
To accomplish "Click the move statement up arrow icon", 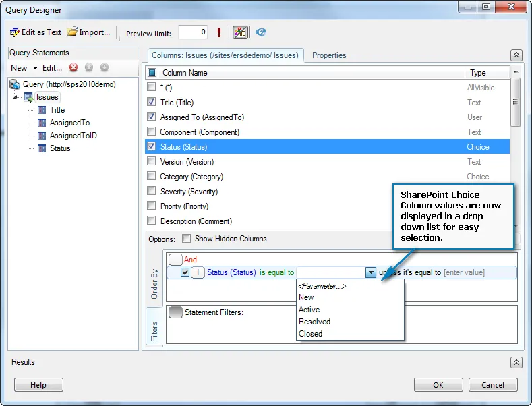I will (x=89, y=67).
